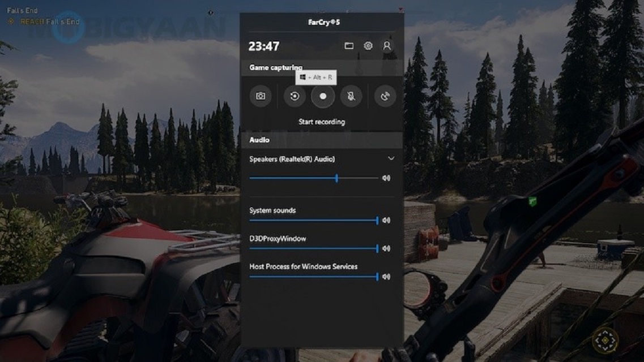
Task: Open the broadcast icon in Game capturing
Action: click(386, 96)
